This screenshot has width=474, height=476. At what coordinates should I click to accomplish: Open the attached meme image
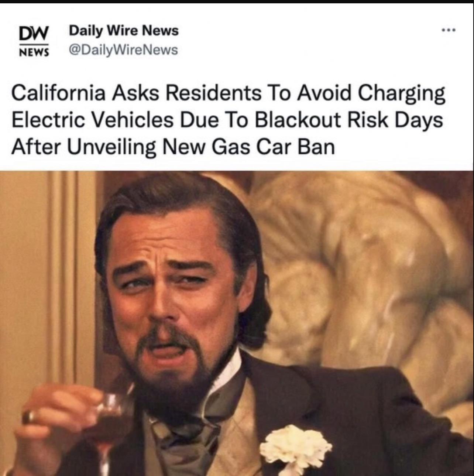(x=237, y=323)
